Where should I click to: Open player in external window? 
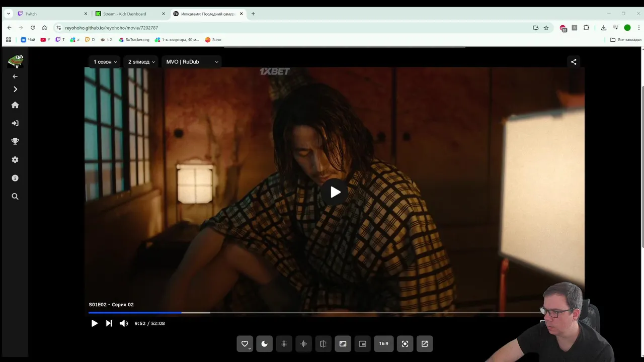(425, 344)
